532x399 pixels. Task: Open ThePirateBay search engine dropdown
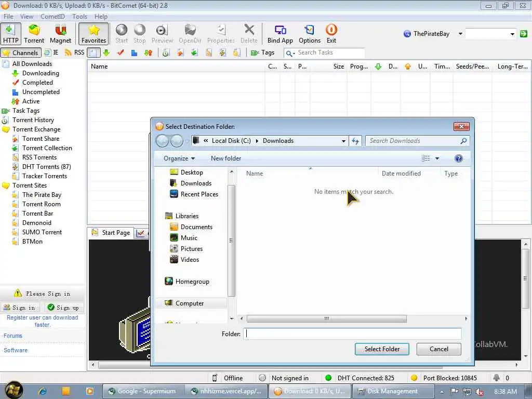point(460,34)
